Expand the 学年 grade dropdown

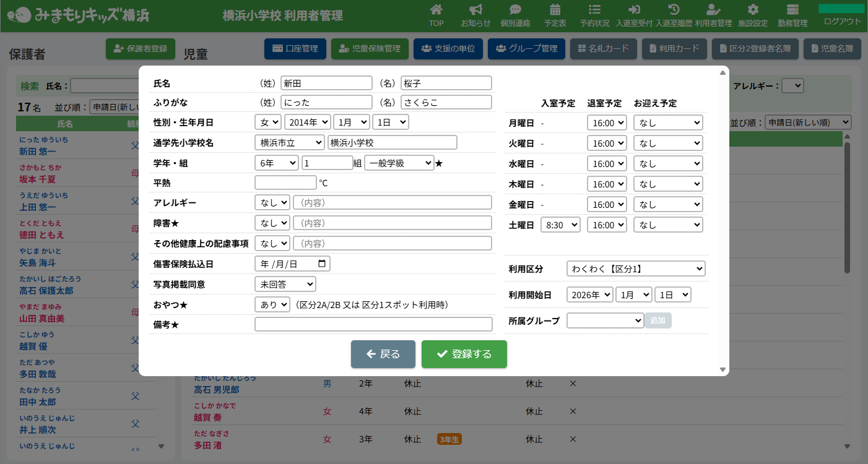point(276,163)
